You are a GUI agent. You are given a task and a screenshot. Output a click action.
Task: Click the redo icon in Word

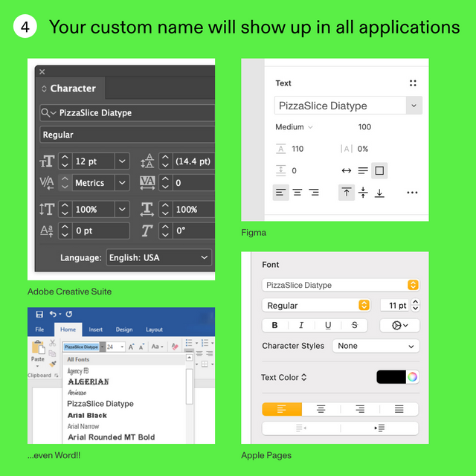coord(69,314)
